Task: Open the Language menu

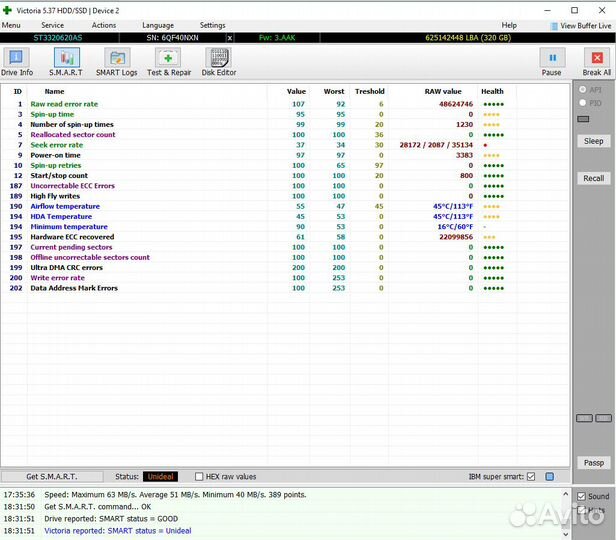Action: point(158,25)
